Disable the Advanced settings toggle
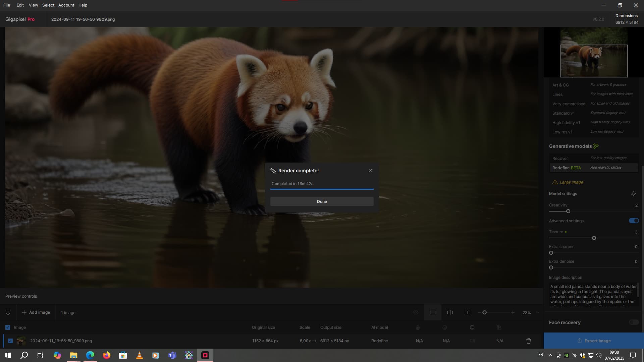 633,221
